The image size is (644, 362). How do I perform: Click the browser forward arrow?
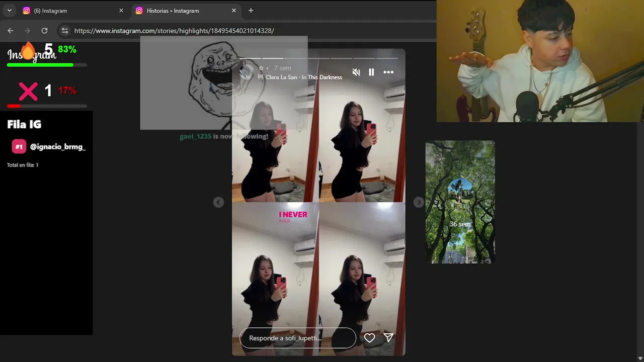pyautogui.click(x=28, y=31)
